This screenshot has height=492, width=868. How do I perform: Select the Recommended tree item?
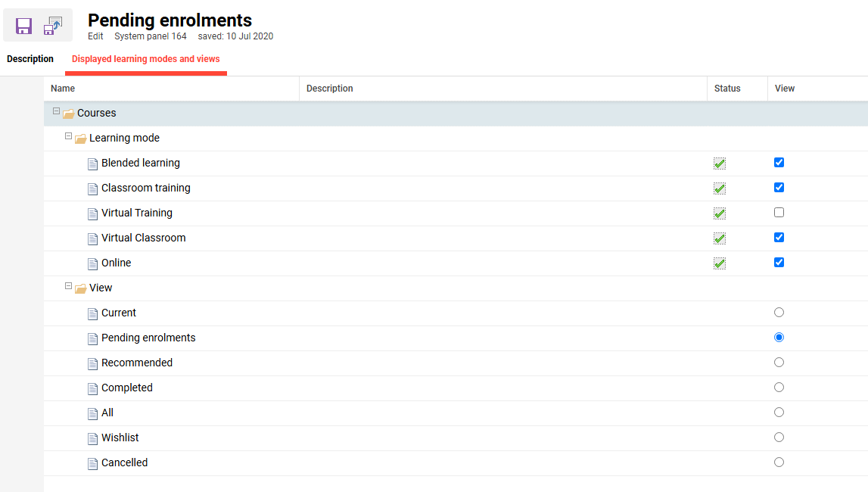[x=137, y=363]
